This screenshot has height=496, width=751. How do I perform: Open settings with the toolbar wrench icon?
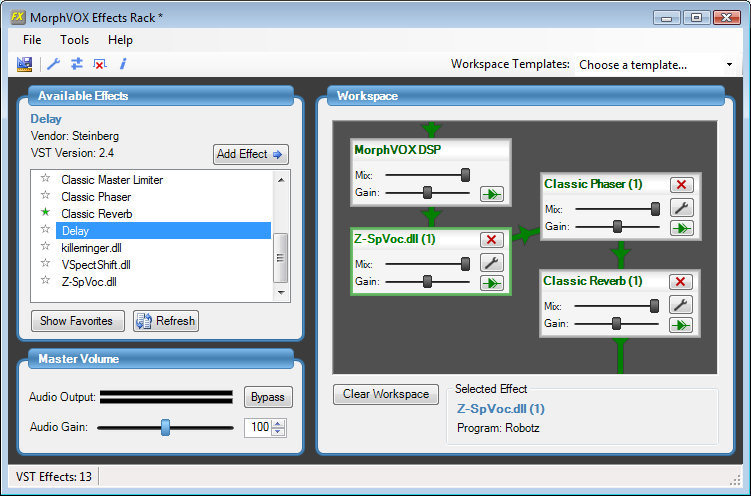pos(54,64)
